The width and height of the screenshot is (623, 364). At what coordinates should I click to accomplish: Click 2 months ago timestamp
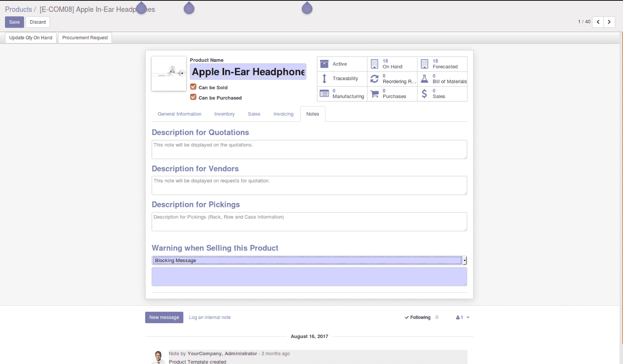pos(276,353)
